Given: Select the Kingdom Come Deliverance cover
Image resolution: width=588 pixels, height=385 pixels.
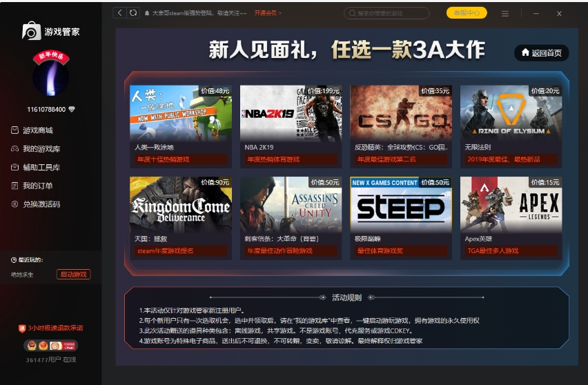Looking at the screenshot, I should [180, 205].
